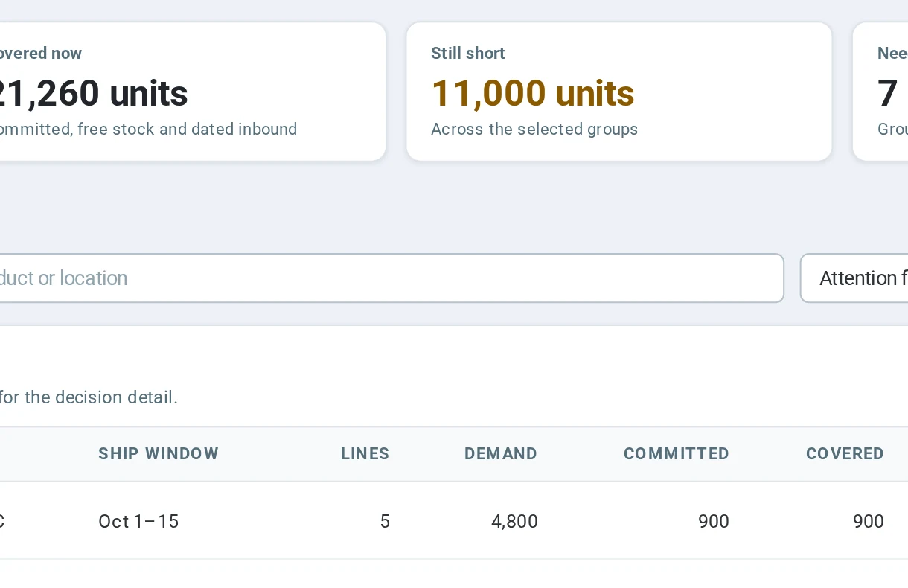The height and width of the screenshot is (588, 908).
Task: Sort by the DEMAND column header
Action: tap(501, 454)
